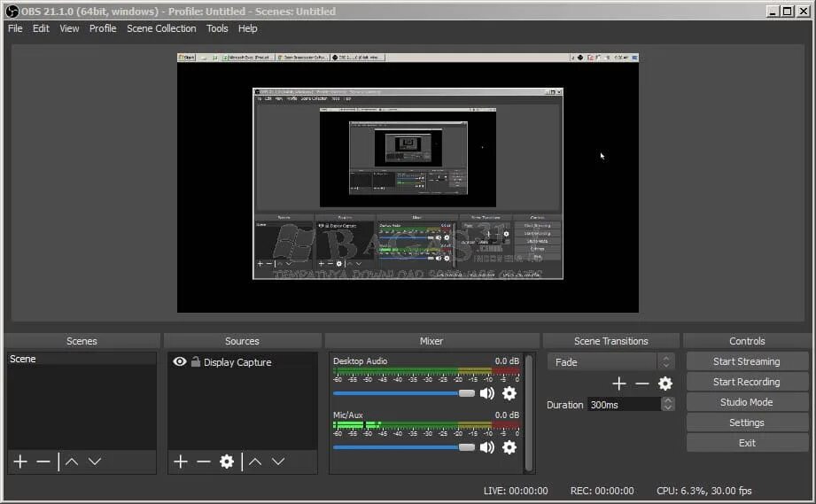
Task: Open Mic/Aux settings gear
Action: tap(509, 447)
